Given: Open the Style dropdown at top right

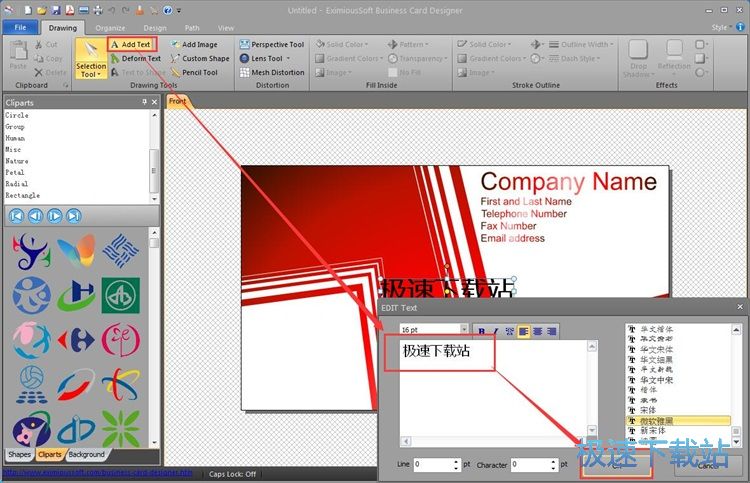Looking at the screenshot, I should click(721, 28).
